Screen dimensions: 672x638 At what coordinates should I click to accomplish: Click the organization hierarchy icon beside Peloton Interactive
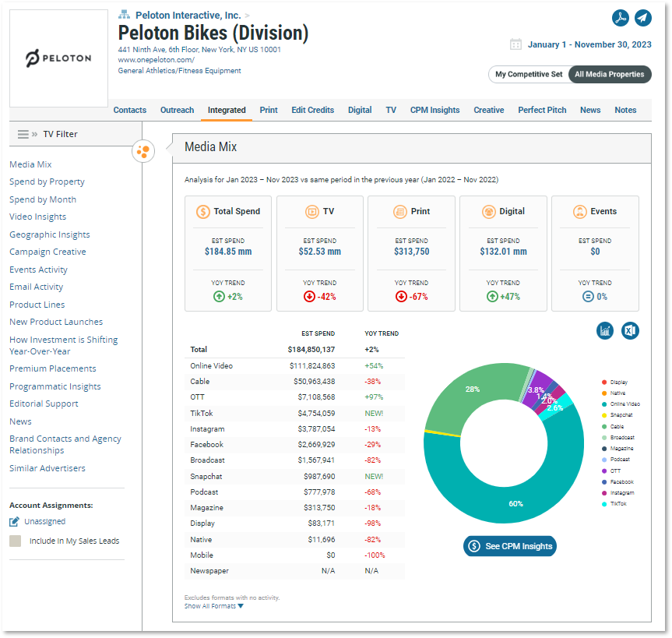[x=124, y=15]
